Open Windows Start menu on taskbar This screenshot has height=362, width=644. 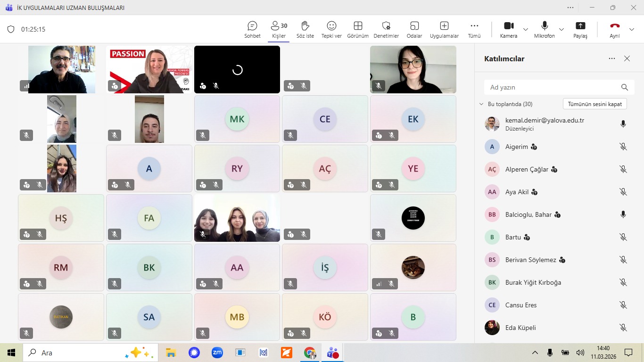[11, 353]
